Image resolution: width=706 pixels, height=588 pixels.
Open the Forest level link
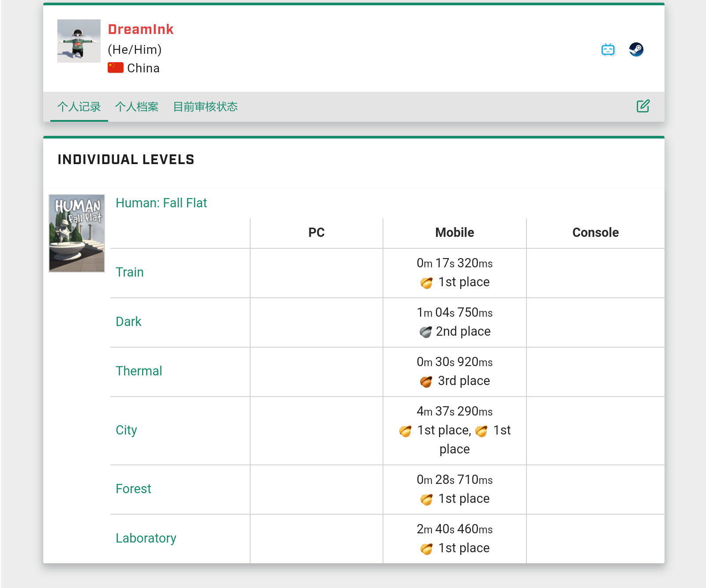pyautogui.click(x=133, y=489)
